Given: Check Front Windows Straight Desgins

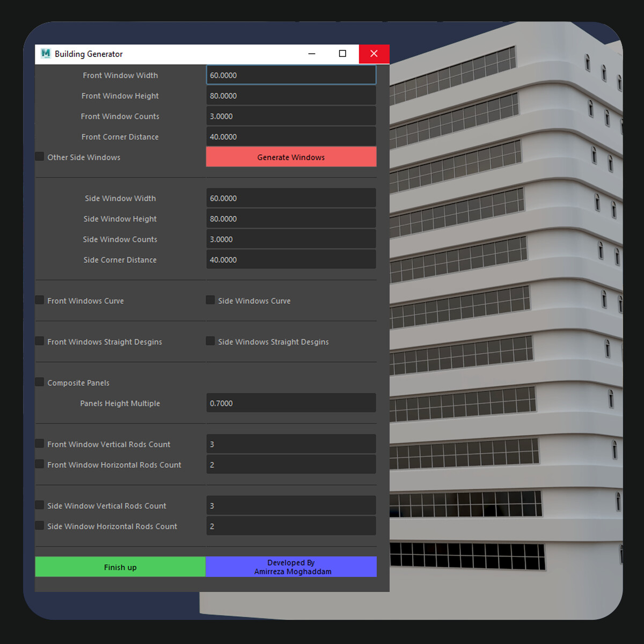Looking at the screenshot, I should point(39,341).
